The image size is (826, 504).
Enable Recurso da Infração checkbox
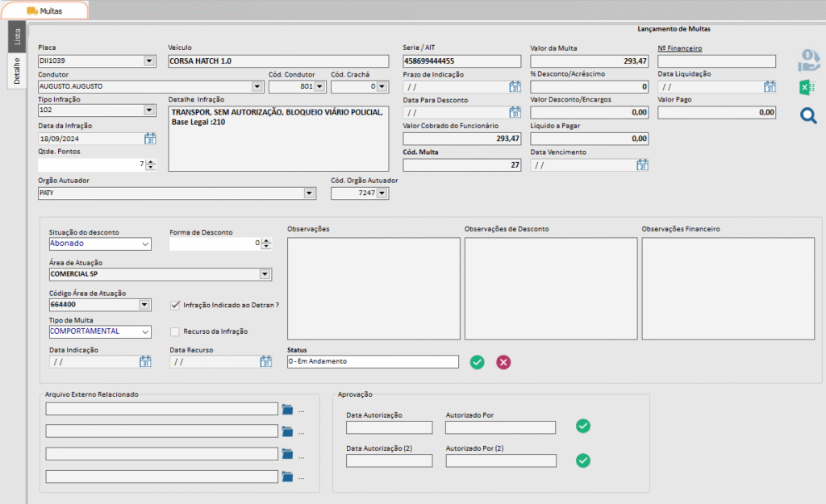[x=175, y=331]
